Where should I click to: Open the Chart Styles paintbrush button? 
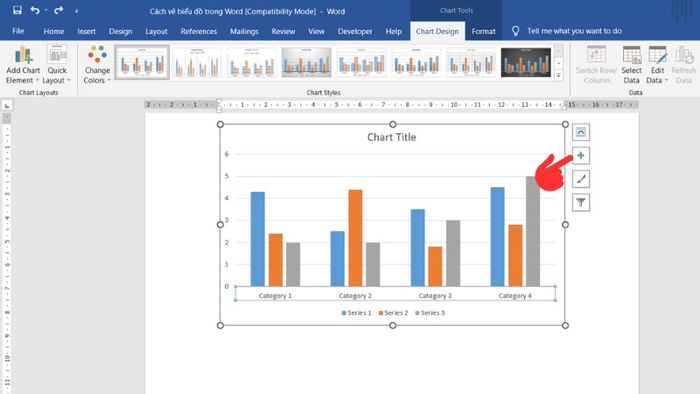click(x=581, y=179)
